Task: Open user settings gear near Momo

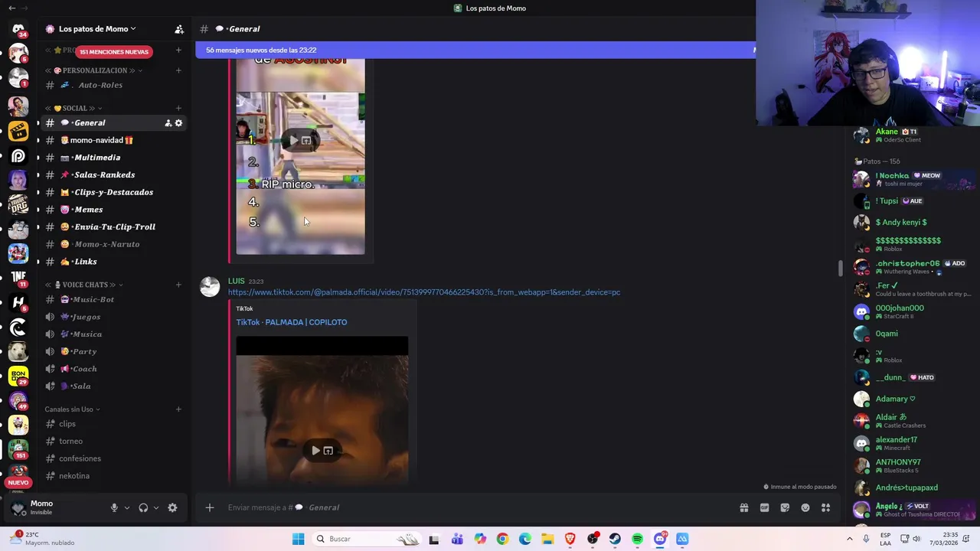Action: [172, 507]
